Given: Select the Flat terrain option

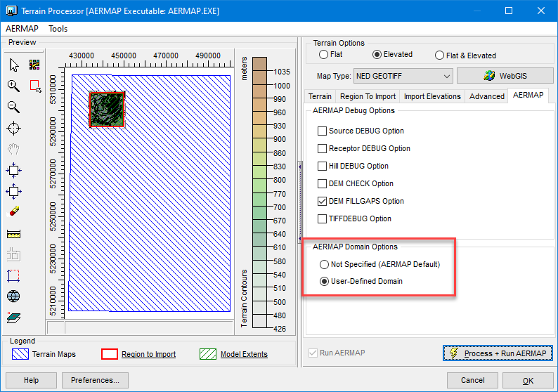Looking at the screenshot, I should [323, 54].
